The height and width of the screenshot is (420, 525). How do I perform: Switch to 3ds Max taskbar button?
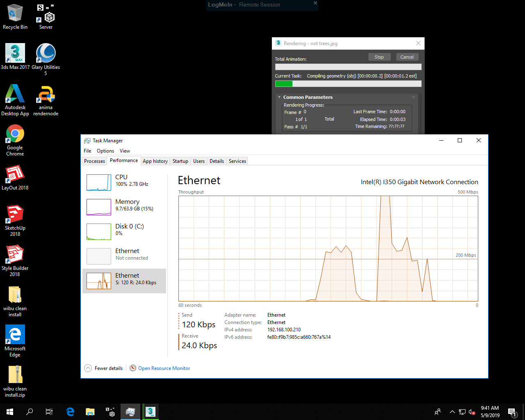point(151,412)
